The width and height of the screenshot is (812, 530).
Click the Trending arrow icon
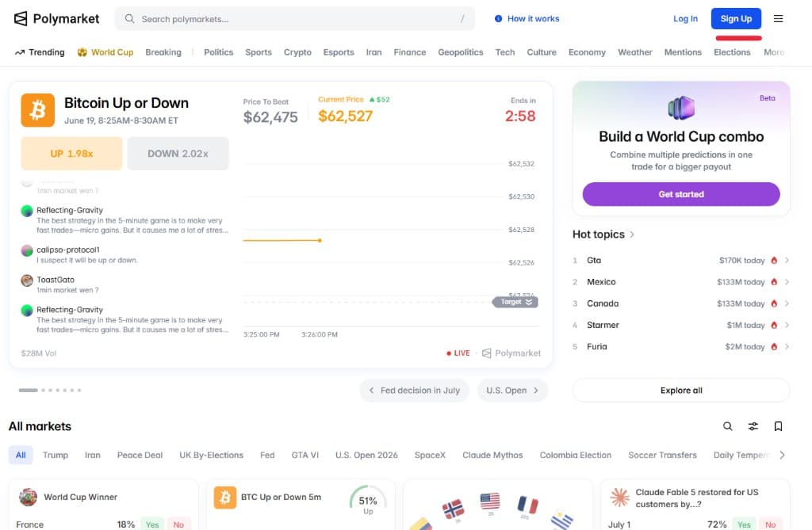[20, 52]
